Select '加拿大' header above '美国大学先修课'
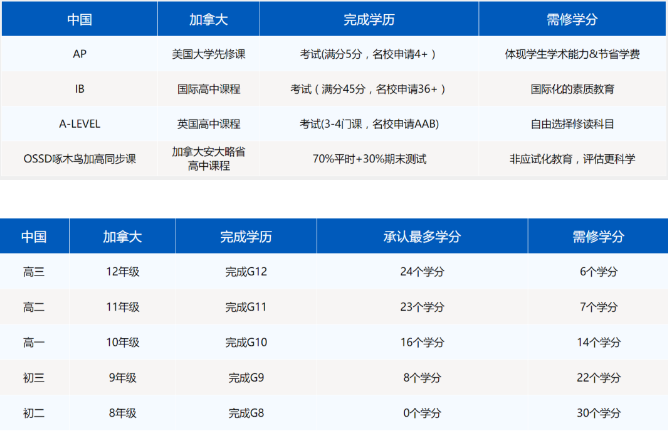Screen dimensions: 668x444 pyautogui.click(x=208, y=19)
